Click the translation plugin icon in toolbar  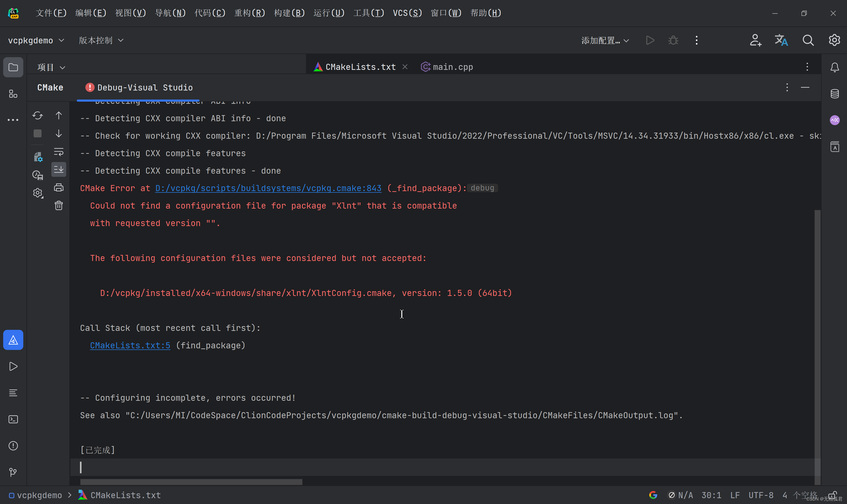(781, 40)
